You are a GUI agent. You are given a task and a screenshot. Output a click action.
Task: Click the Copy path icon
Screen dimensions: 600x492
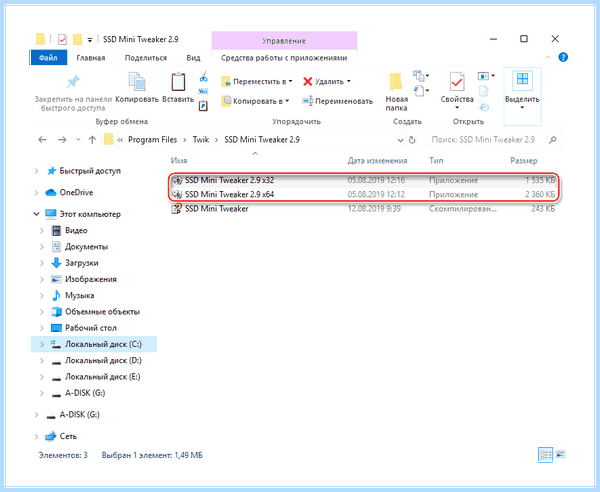point(203,91)
